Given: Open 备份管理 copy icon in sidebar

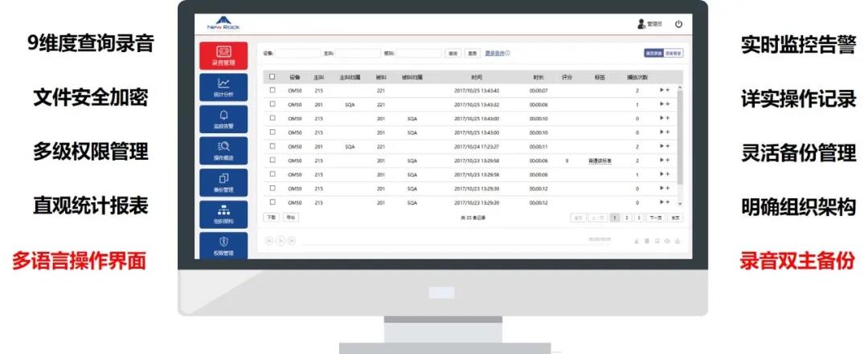Looking at the screenshot, I should coord(223,182).
